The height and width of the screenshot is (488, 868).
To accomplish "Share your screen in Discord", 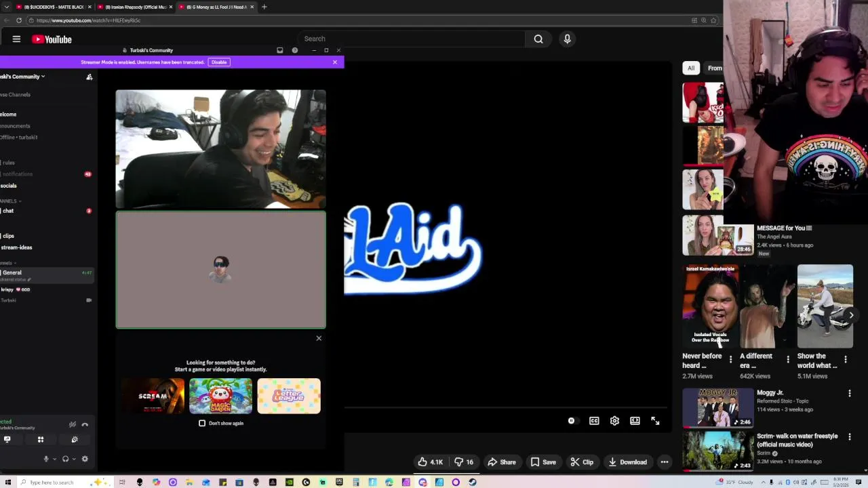I will [7, 439].
